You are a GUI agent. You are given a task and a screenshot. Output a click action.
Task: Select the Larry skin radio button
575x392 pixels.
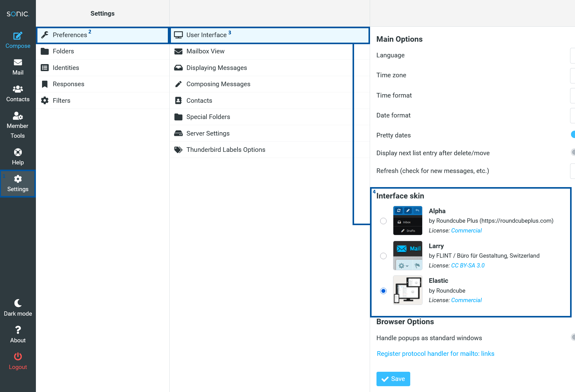pos(383,256)
